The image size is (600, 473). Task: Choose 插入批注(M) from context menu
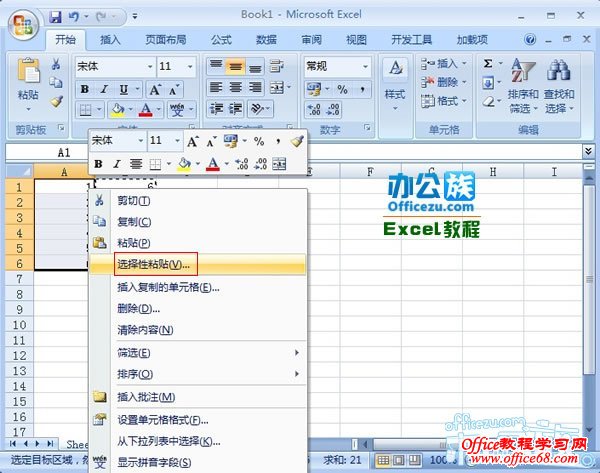pos(197,397)
